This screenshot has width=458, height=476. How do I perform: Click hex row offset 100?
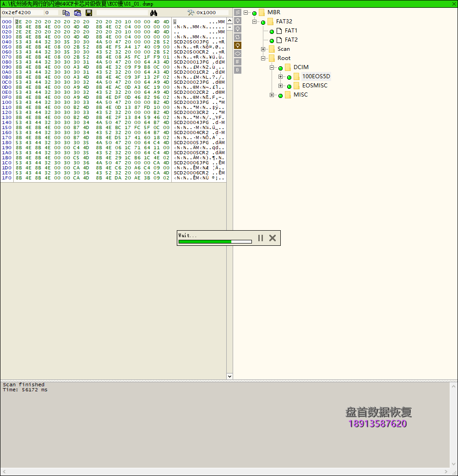pyautogui.click(x=7, y=103)
